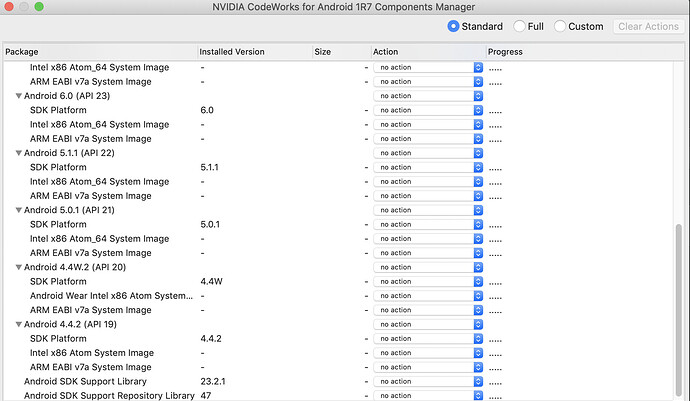
Task: Click the vertical scrollbar thumb
Action: 679,310
